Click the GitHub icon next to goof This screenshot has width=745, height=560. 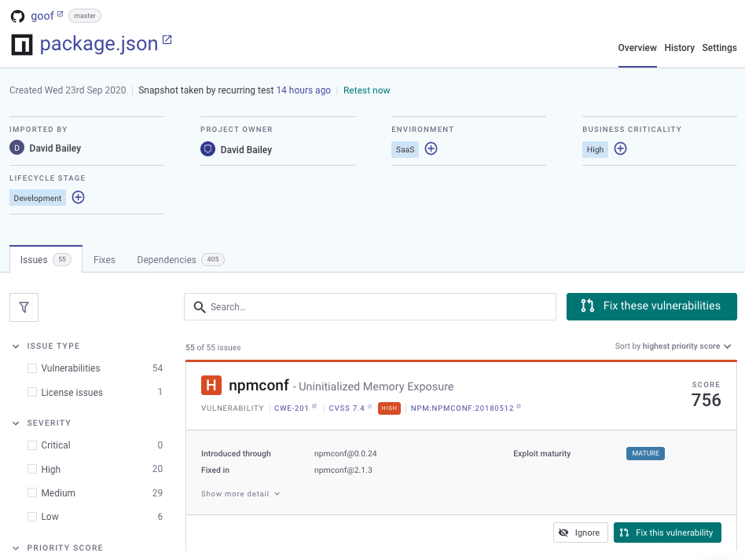[x=17, y=15]
